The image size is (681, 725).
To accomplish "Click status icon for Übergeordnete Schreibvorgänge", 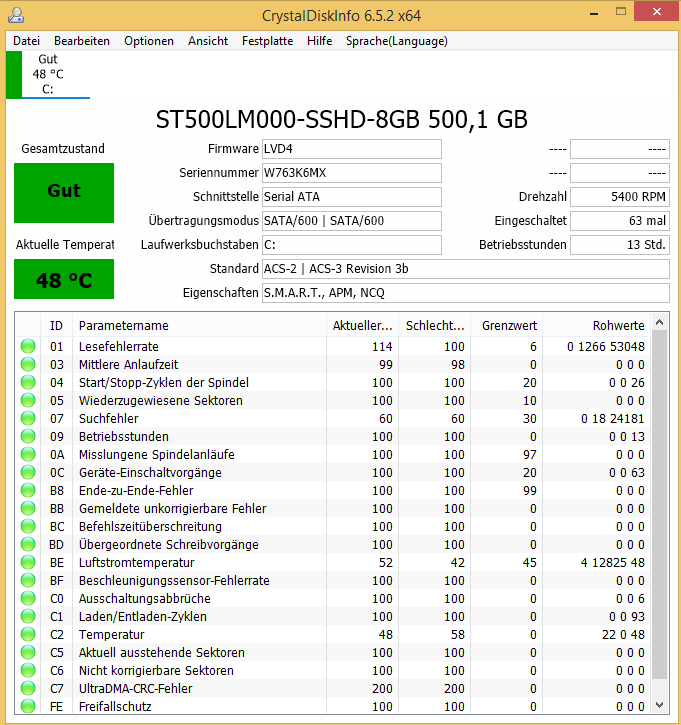I will (x=28, y=545).
